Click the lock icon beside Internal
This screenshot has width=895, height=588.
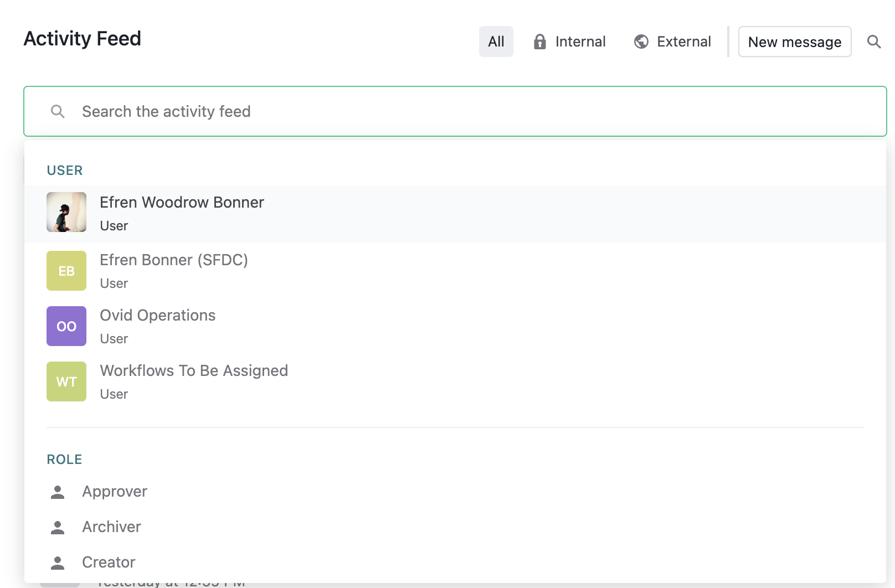(x=539, y=42)
